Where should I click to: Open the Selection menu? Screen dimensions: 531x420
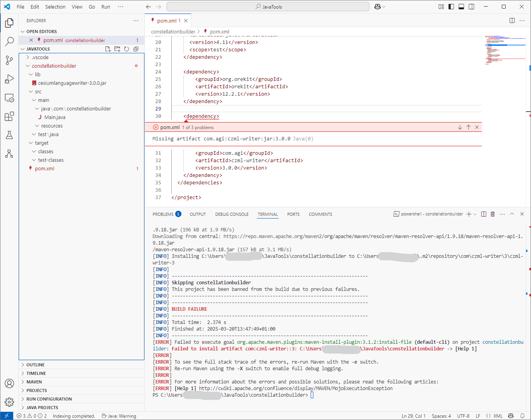tap(55, 7)
